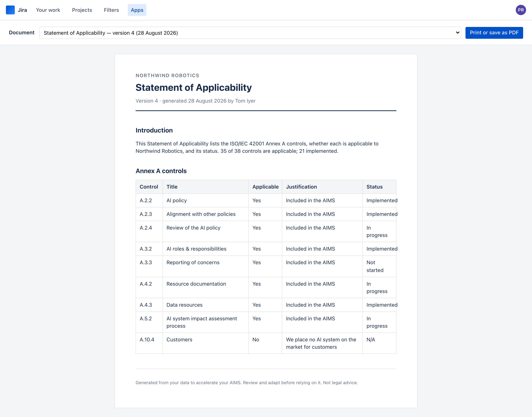Screen dimensions: 532x417
Task: Click the Applicable column header
Action: pyautogui.click(x=265, y=187)
